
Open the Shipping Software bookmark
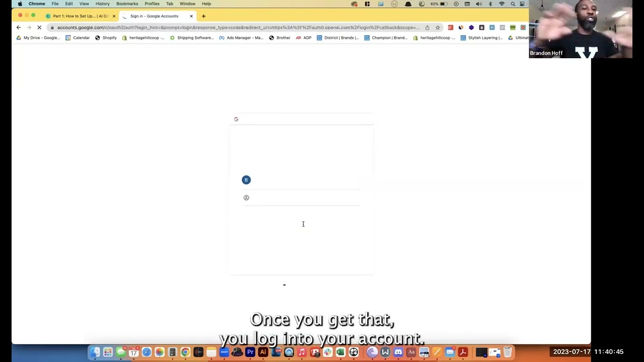click(192, 38)
